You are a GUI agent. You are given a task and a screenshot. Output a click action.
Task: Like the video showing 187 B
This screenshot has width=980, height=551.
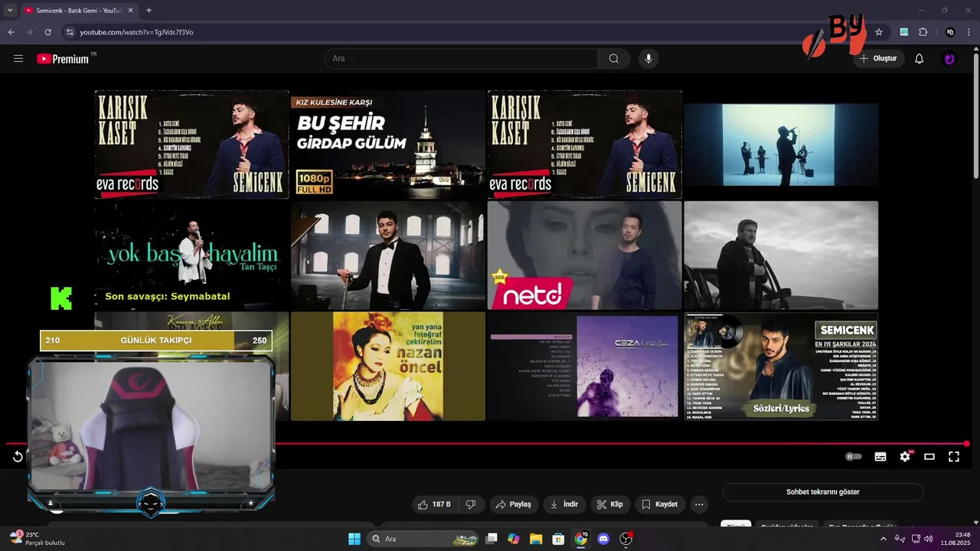coord(434,504)
